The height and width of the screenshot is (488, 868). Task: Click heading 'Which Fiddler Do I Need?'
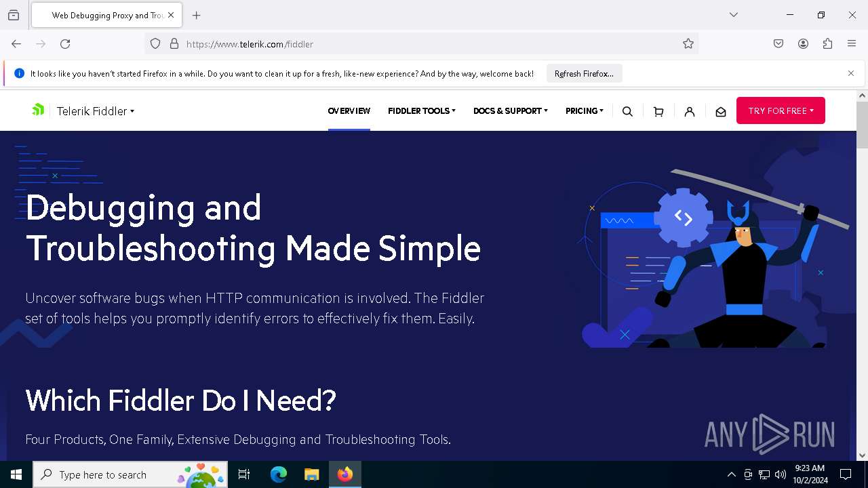[x=180, y=401]
